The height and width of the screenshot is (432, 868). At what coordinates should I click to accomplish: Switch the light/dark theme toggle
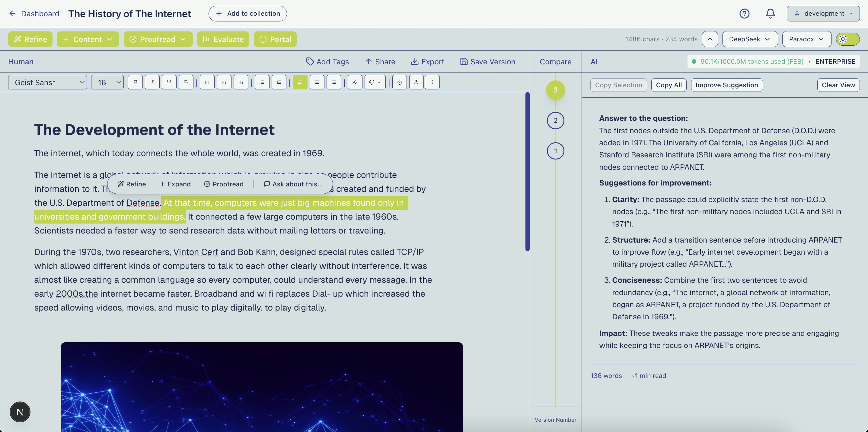[847, 39]
